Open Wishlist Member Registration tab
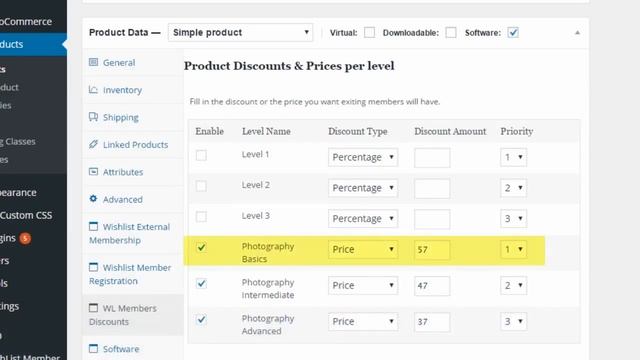Image resolution: width=640 pixels, height=360 pixels. (x=133, y=274)
